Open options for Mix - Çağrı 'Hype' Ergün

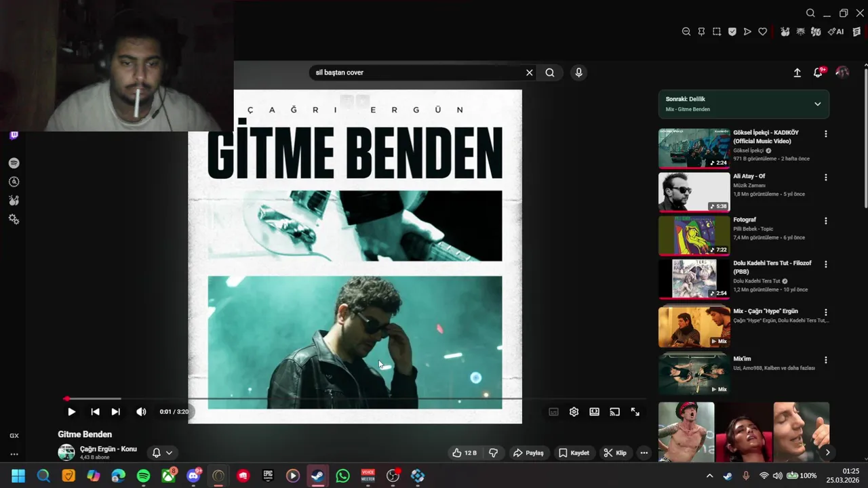point(825,312)
